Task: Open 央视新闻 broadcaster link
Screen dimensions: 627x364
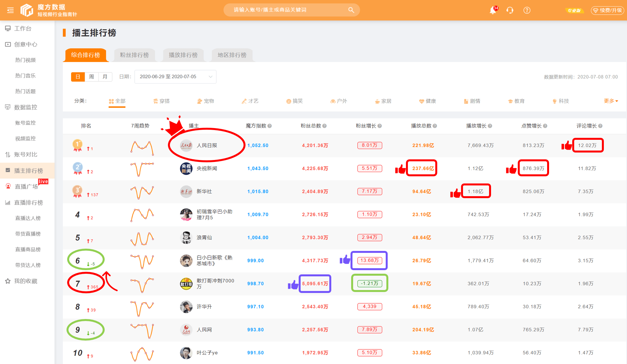Action: [207, 168]
